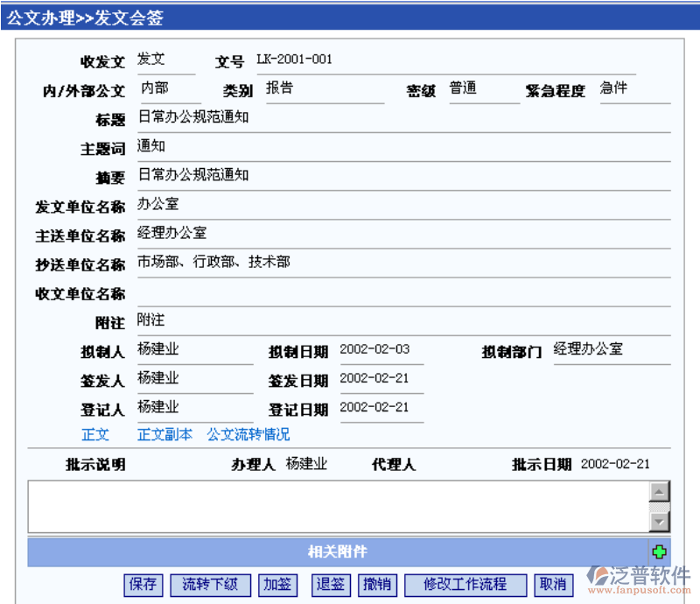
Task: Click the 加签 button
Action: (x=278, y=585)
